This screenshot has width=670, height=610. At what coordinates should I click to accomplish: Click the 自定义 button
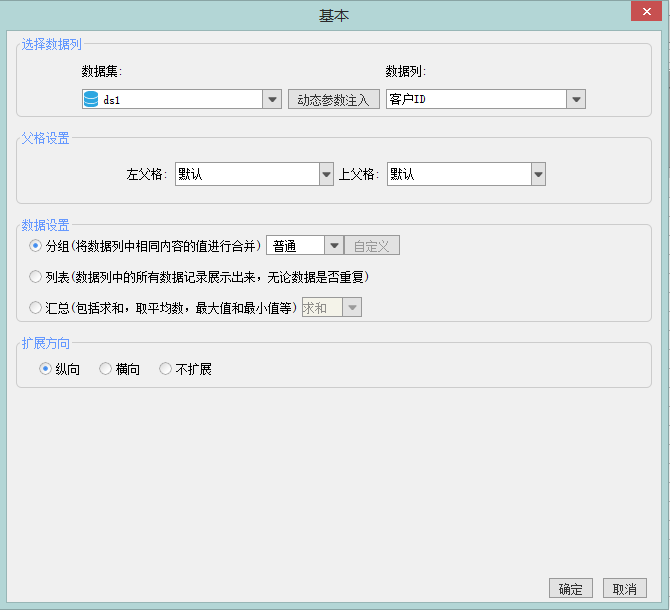[x=372, y=245]
